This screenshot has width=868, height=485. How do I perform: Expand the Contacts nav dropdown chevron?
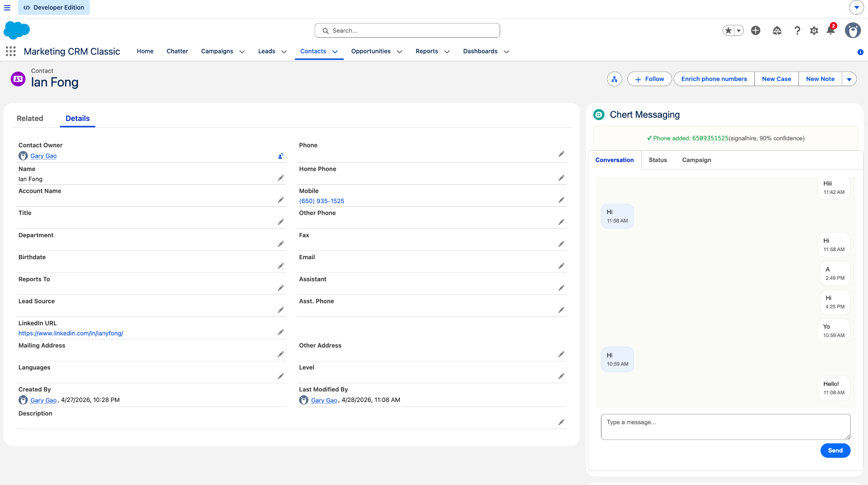pyautogui.click(x=335, y=52)
